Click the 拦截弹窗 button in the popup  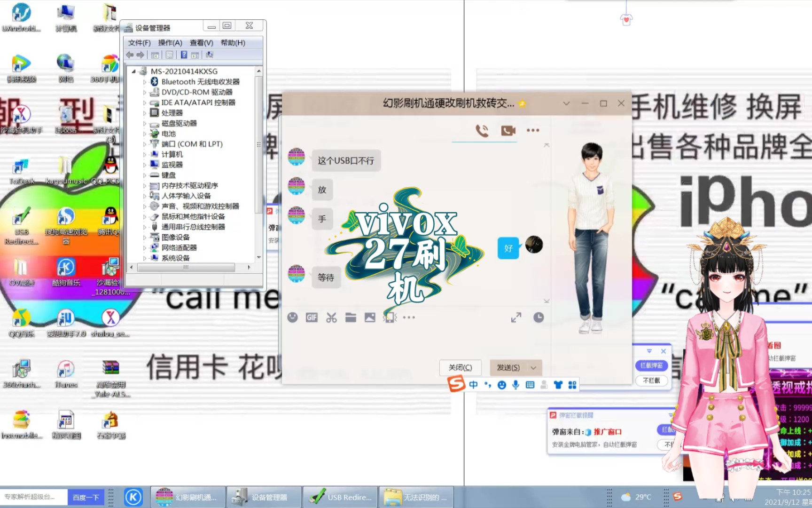pyautogui.click(x=651, y=365)
